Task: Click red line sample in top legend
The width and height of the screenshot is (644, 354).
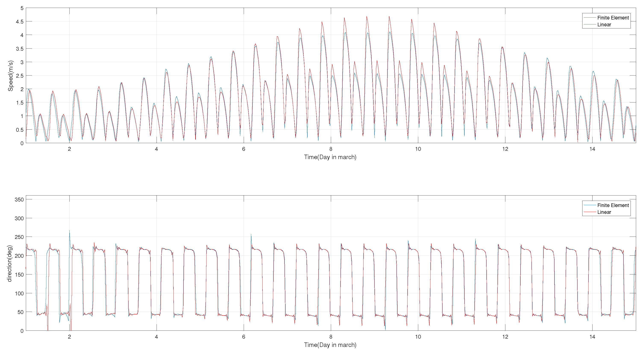Action: click(x=590, y=25)
